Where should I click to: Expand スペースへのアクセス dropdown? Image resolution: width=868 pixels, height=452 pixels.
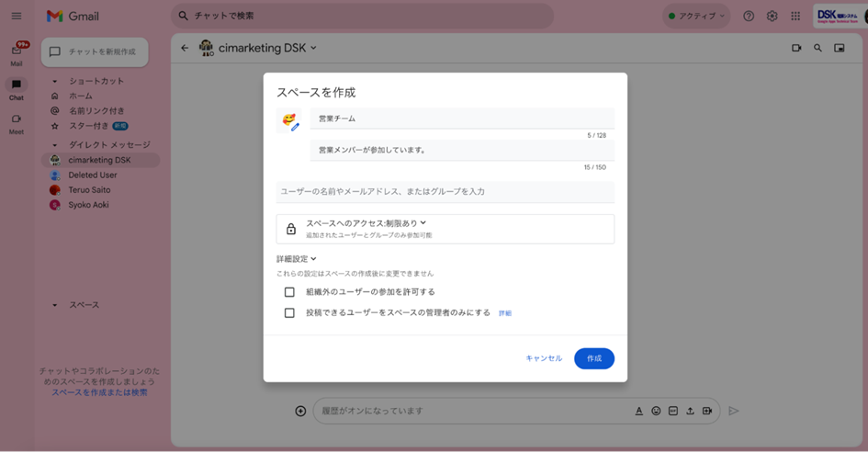366,223
